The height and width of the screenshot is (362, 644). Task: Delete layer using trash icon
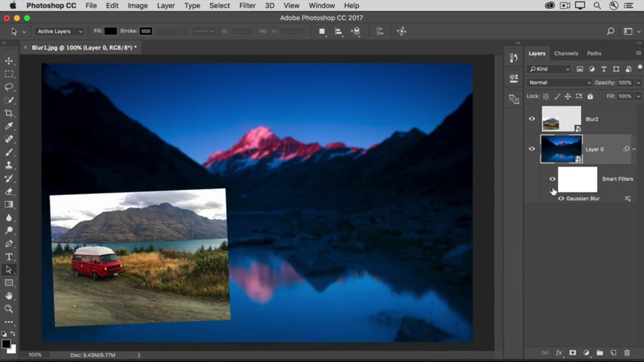[x=627, y=353]
